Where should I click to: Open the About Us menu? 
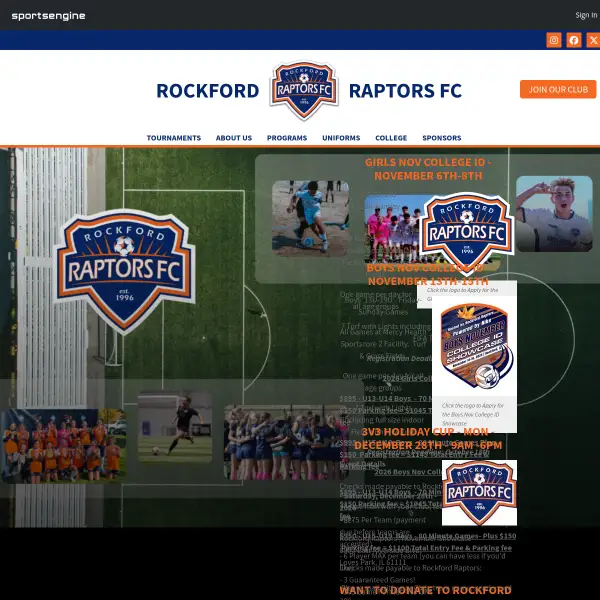234,138
